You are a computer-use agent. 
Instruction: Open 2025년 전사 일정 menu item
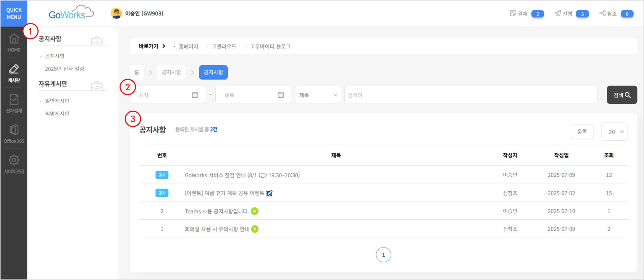[x=64, y=69]
